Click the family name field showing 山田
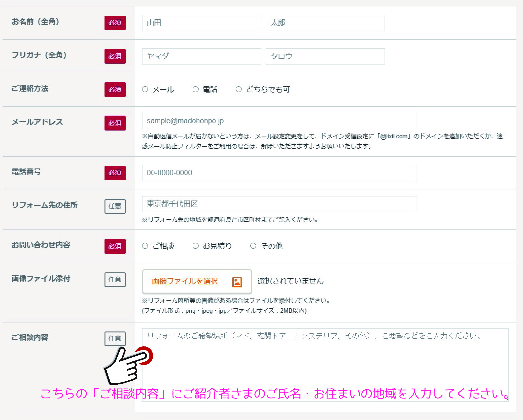Screen dimensions: 523x420 click(201, 23)
